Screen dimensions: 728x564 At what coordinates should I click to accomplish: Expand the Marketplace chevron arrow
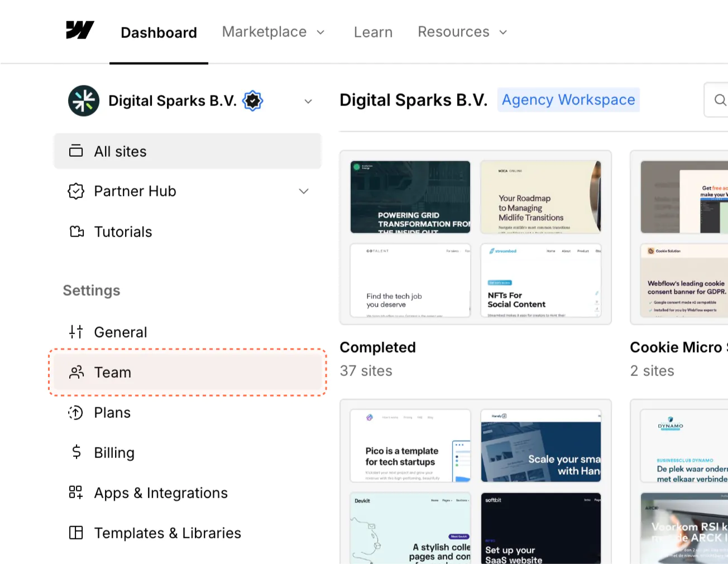coord(320,32)
